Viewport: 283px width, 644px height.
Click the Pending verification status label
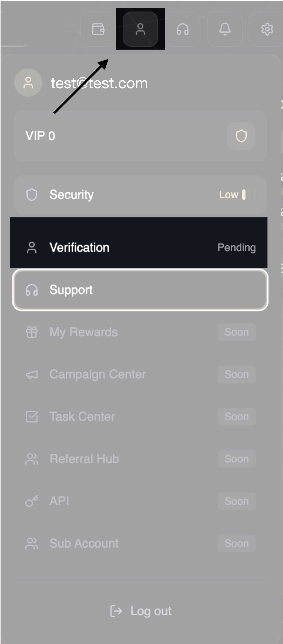[236, 248]
